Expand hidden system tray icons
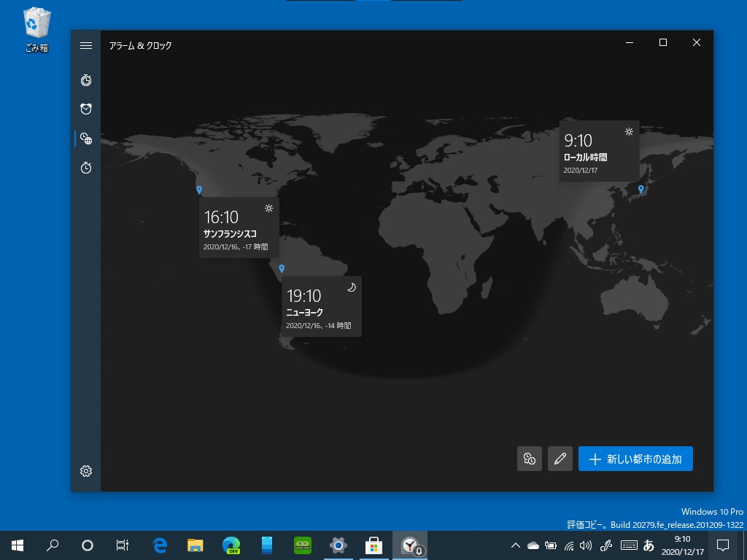 (x=516, y=545)
